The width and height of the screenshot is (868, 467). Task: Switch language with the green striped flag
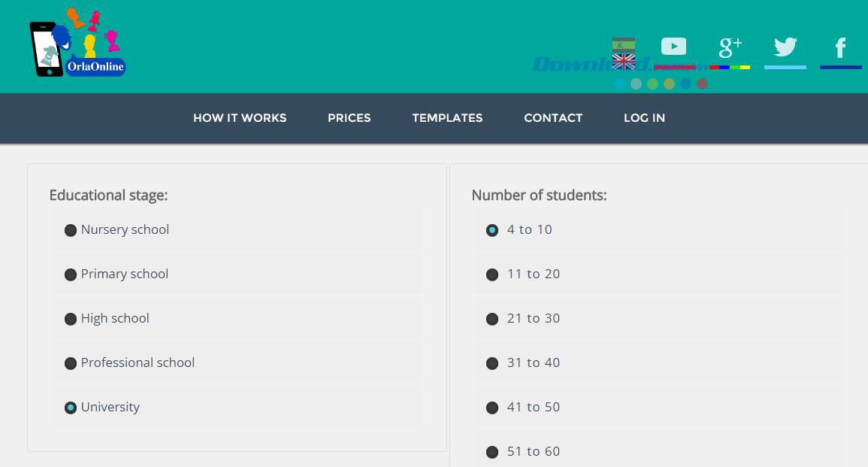point(624,44)
